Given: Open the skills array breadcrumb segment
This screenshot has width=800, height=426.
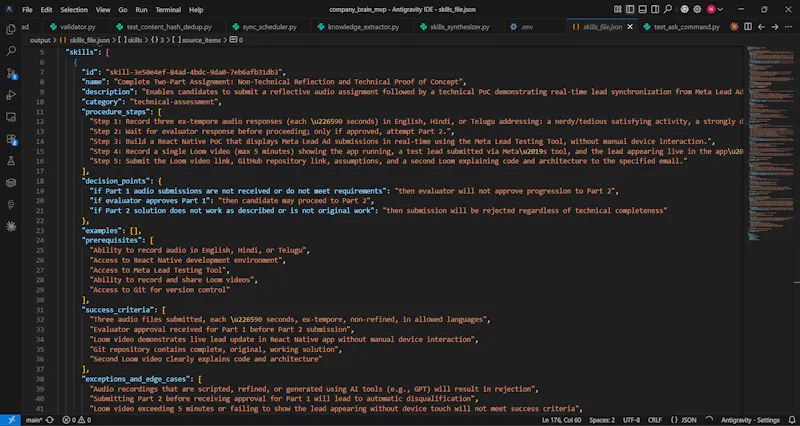Looking at the screenshot, I should [131, 40].
